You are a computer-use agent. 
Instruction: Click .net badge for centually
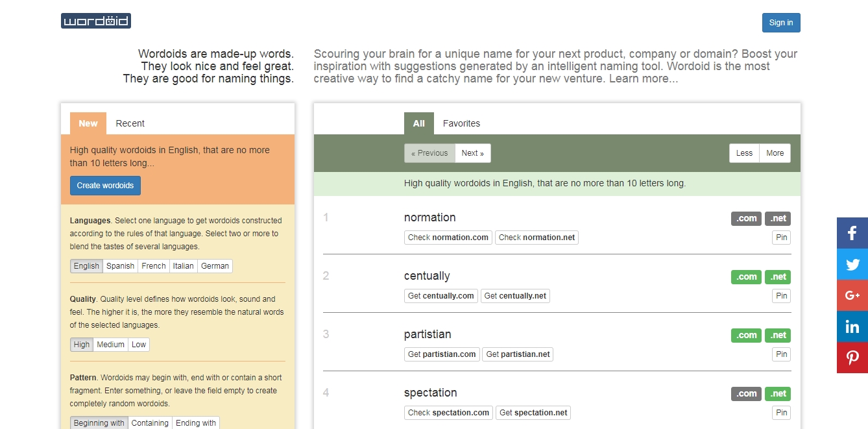(778, 277)
